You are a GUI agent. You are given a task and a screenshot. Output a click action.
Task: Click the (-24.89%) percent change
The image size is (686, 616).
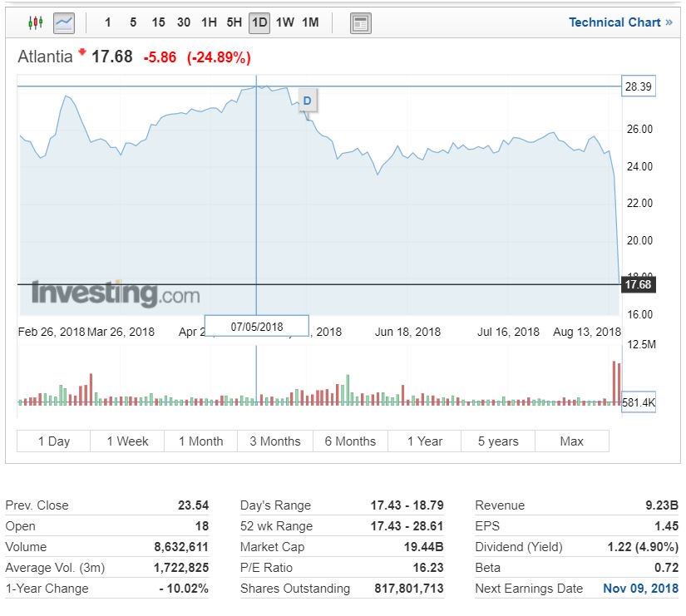click(x=219, y=57)
